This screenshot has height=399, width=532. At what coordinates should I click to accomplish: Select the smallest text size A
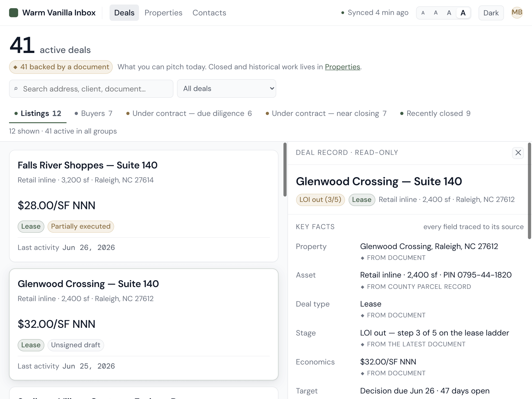point(423,13)
